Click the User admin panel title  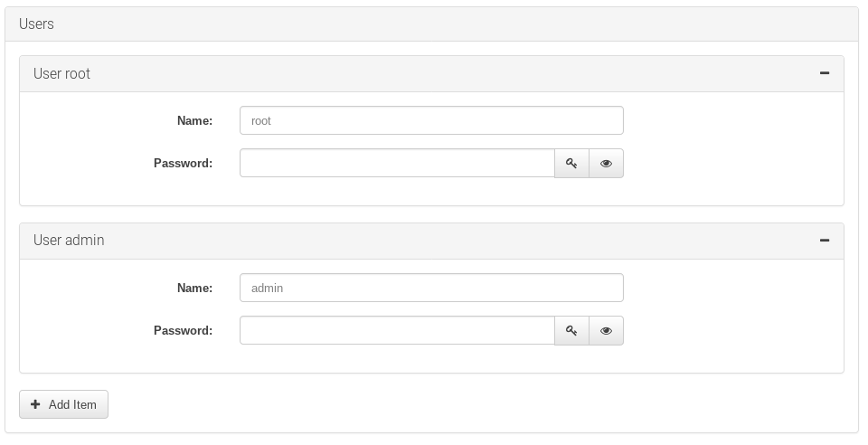pos(69,241)
